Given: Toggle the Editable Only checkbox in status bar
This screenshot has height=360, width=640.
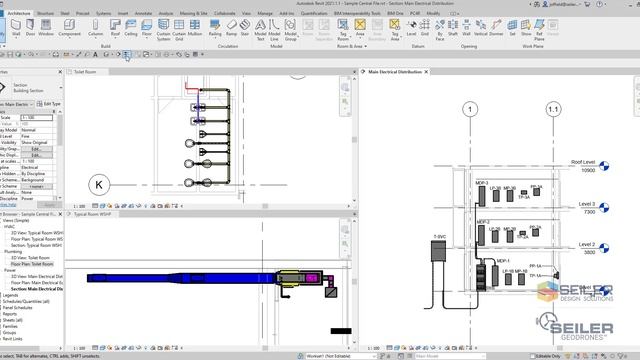Looking at the screenshot, I should tap(533, 356).
